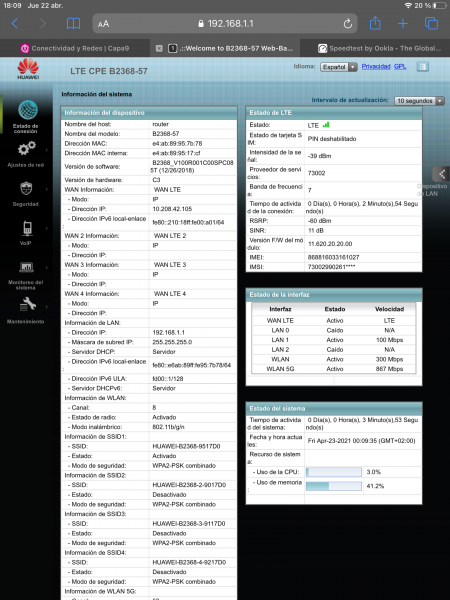Select the IPv6 ULA address fd00::1/128
This screenshot has height=600, width=450.
pos(168,378)
